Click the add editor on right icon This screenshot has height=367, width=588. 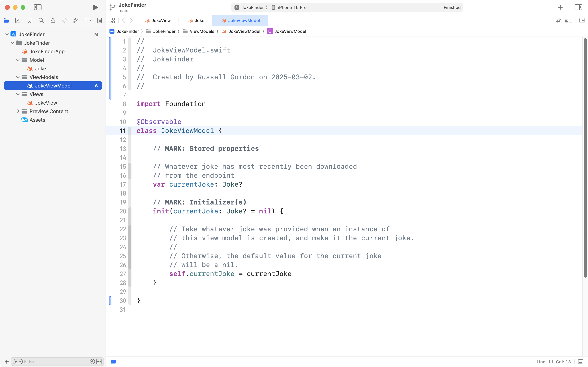[582, 20]
